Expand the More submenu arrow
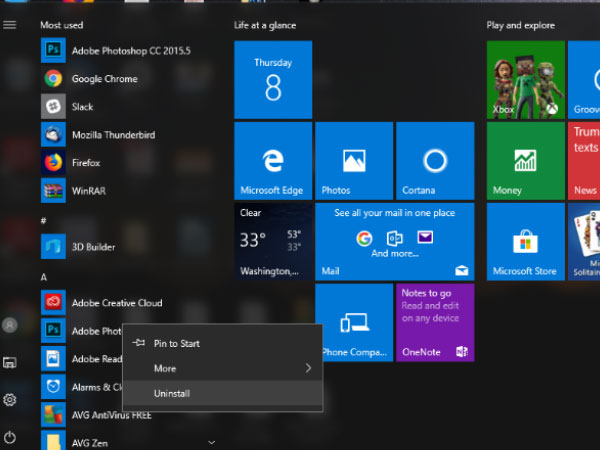This screenshot has width=600, height=450. [308, 368]
